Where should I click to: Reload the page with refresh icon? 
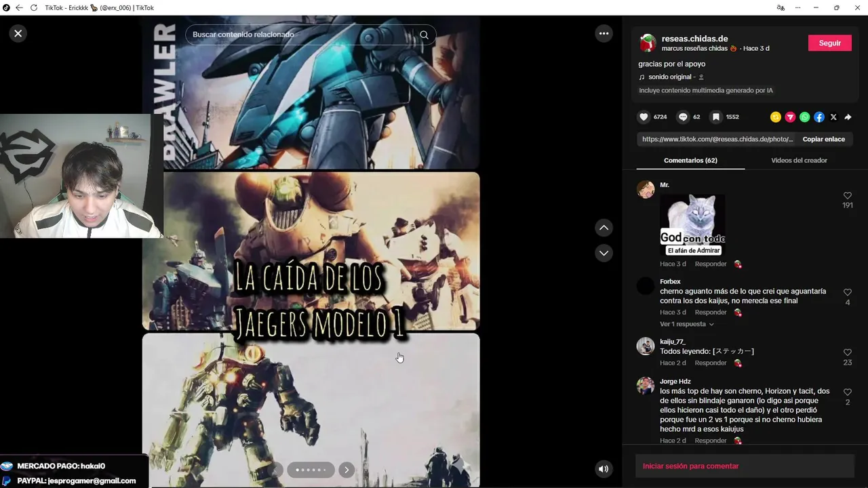[x=34, y=7]
